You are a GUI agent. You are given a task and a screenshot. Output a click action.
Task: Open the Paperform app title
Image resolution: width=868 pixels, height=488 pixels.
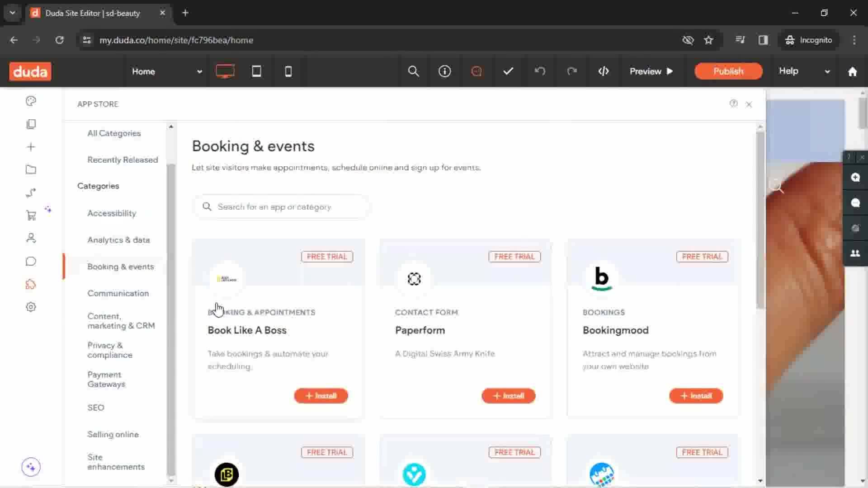click(x=420, y=330)
